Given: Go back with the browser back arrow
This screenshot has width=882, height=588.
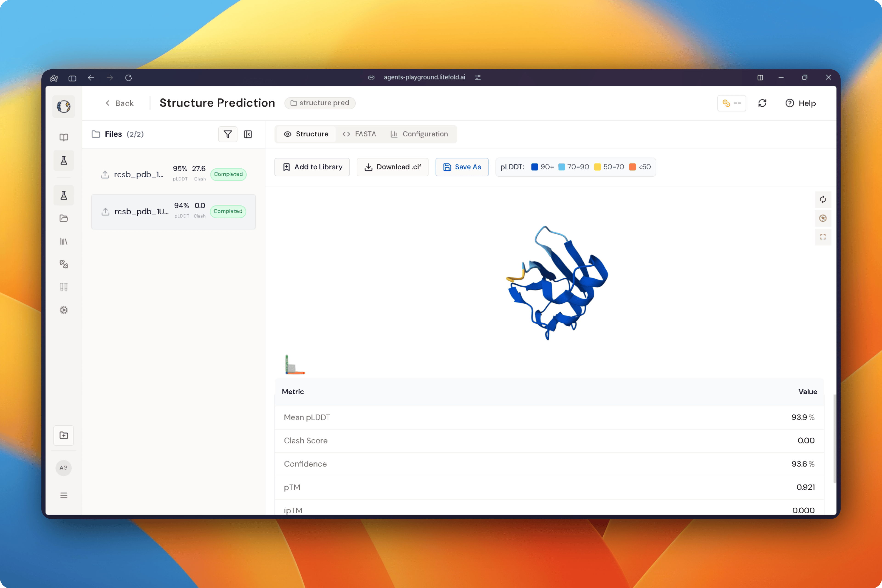Looking at the screenshot, I should [x=91, y=78].
